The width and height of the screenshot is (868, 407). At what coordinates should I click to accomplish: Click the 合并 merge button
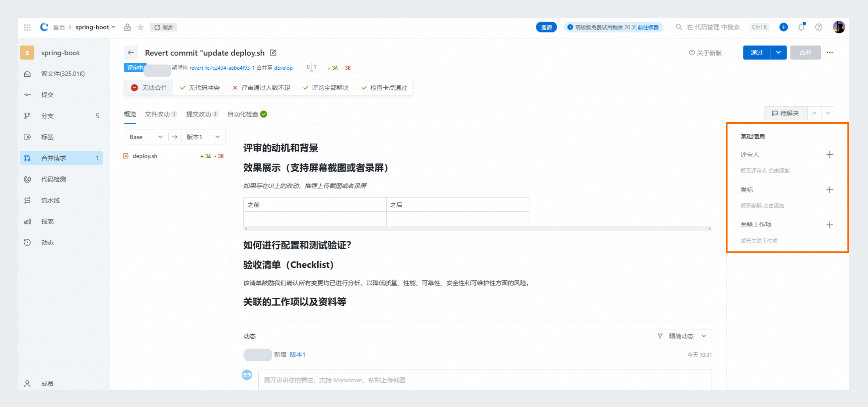(806, 53)
